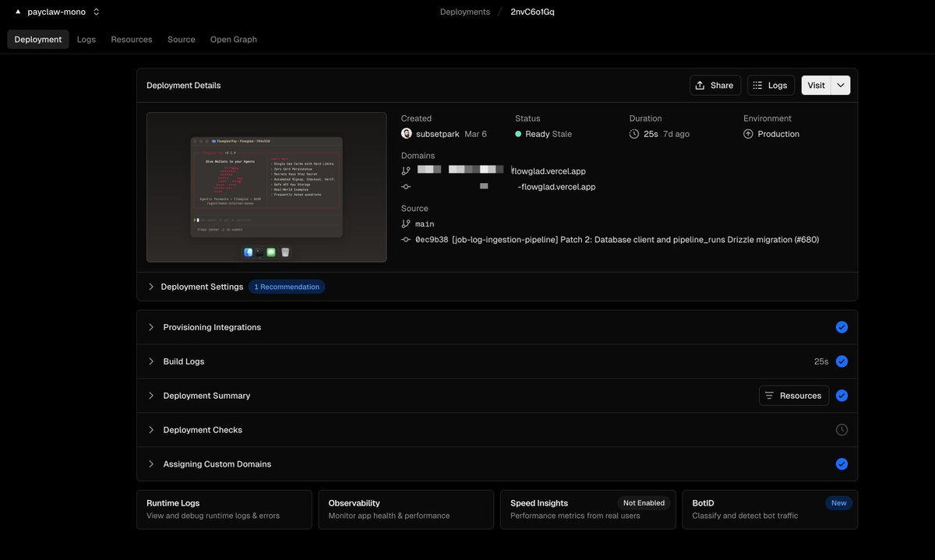Expand Assigning Custom Domains row

pyautogui.click(x=497, y=464)
